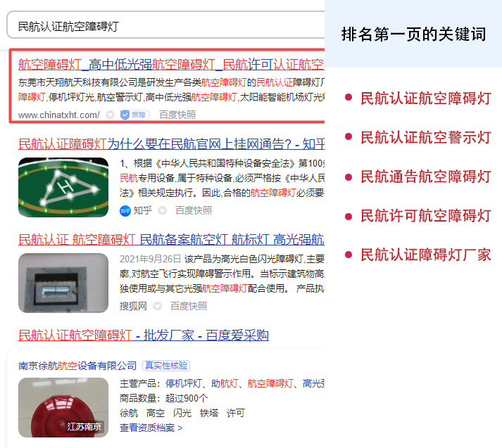
Task: Click the obstruction light product thumbnail
Action: coord(63,283)
